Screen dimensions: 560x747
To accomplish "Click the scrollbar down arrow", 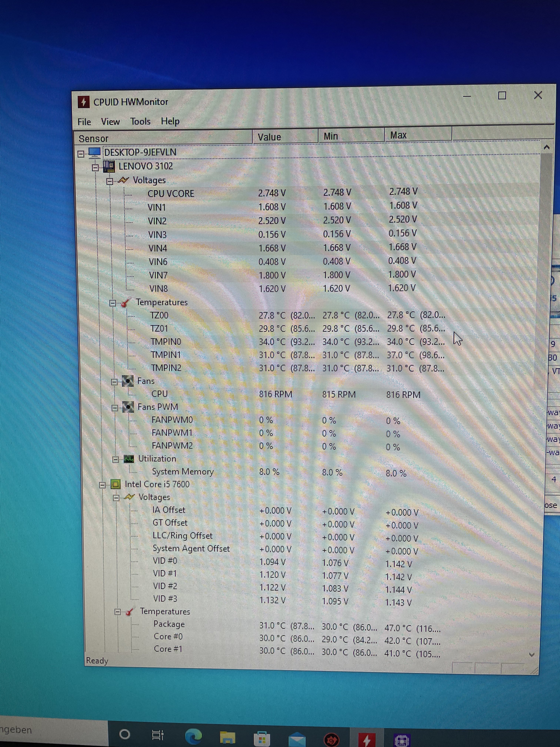I will [532, 655].
